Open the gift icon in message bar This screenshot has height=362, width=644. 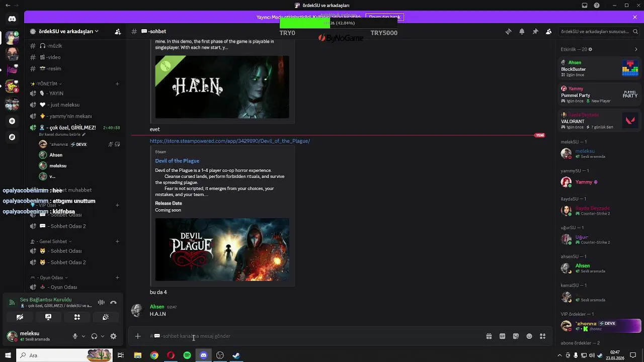coord(489,336)
